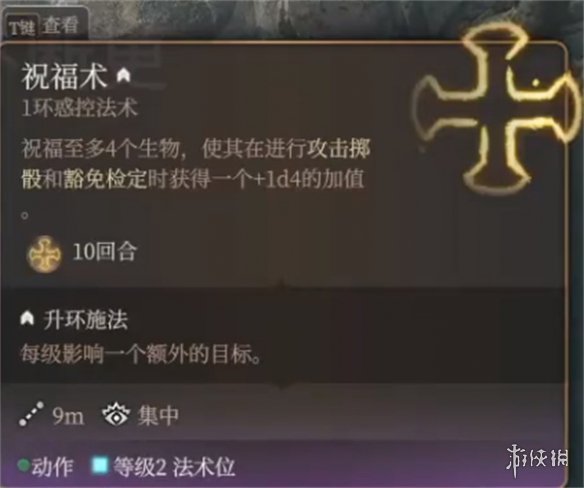The width and height of the screenshot is (584, 488).
Task: Click the 动作 action cost label
Action: (x=53, y=466)
